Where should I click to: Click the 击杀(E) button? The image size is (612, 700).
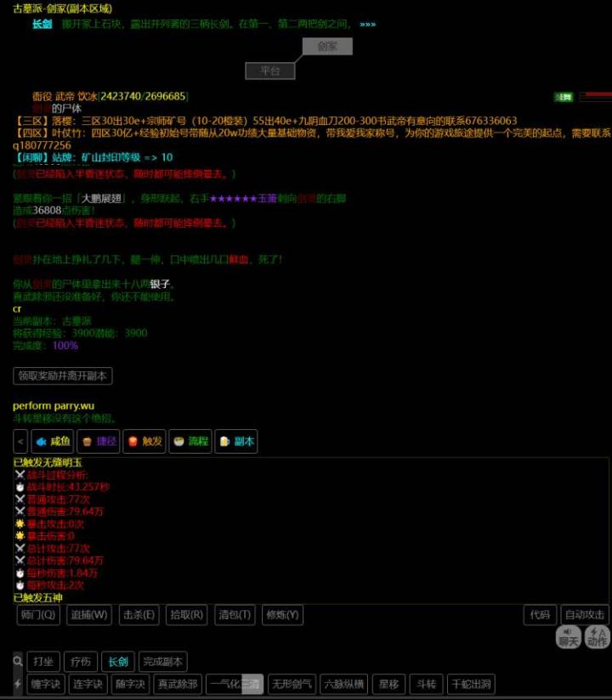[x=139, y=615]
